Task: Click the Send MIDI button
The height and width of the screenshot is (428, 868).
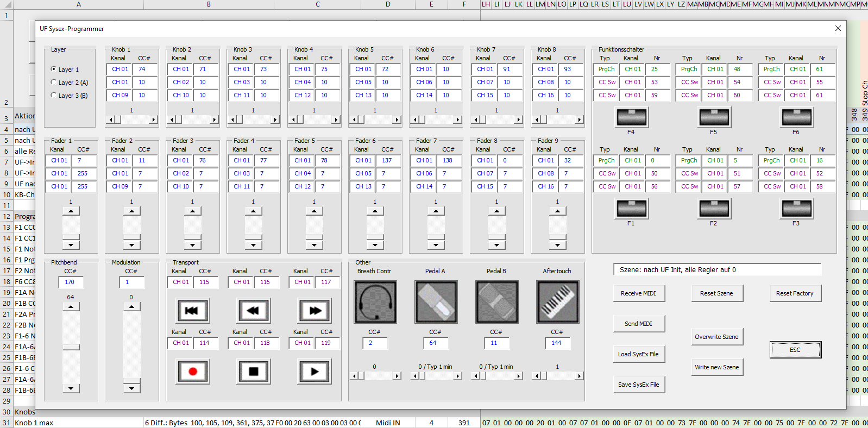Action: tap(639, 324)
